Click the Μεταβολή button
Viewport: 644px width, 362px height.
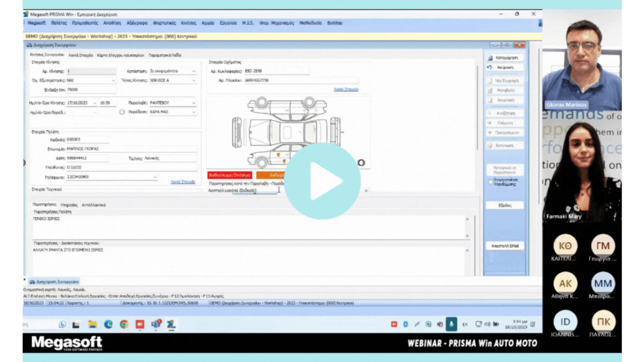[x=504, y=91]
